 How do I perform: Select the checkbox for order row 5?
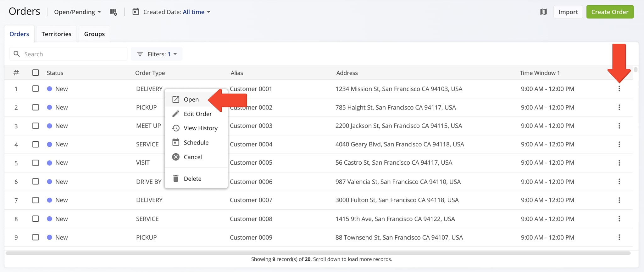click(x=36, y=163)
